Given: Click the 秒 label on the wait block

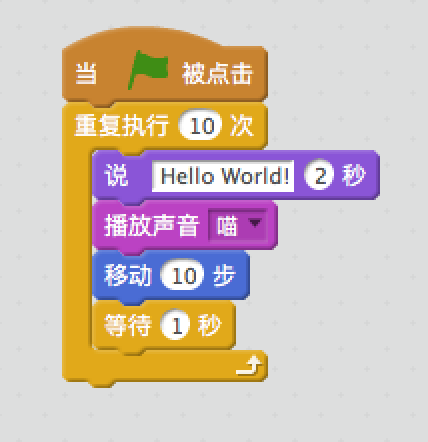Looking at the screenshot, I should pos(210,325).
